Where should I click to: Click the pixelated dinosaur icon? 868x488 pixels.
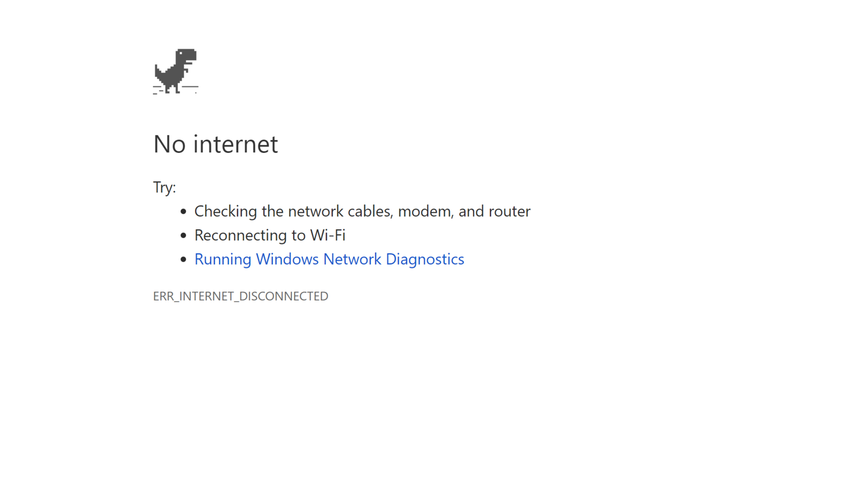click(175, 71)
